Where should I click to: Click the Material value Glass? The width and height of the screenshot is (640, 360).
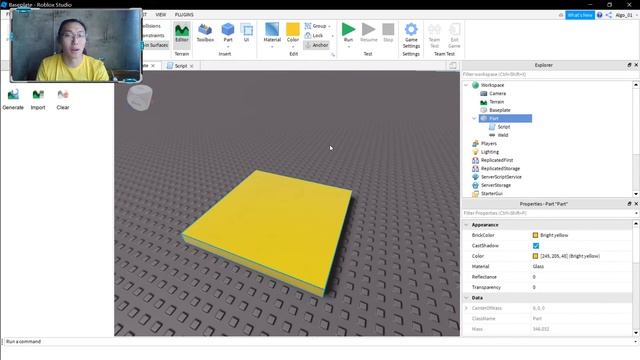538,267
